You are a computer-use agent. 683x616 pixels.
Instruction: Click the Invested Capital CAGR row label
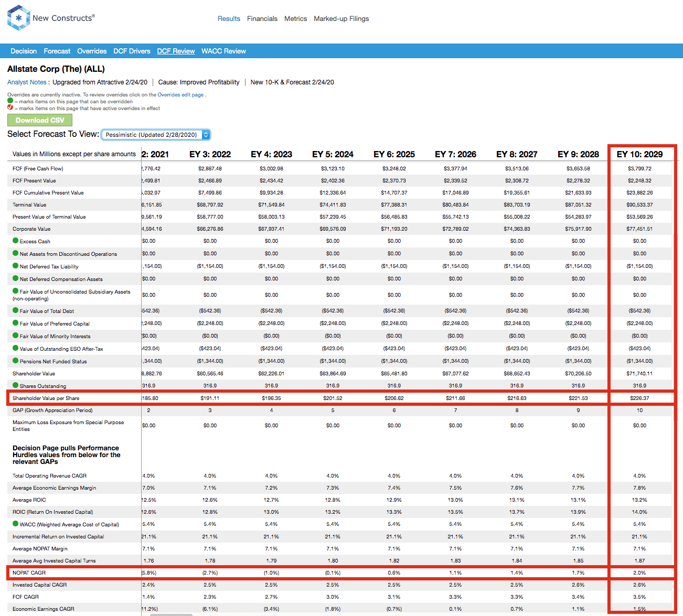pyautogui.click(x=40, y=585)
